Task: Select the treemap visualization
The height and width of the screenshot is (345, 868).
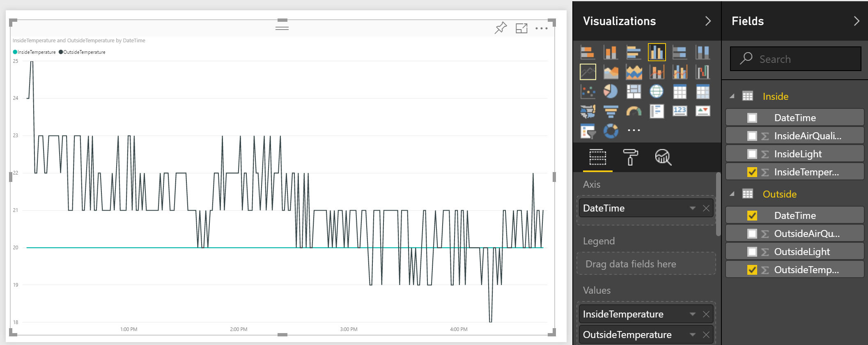Action: (x=634, y=92)
